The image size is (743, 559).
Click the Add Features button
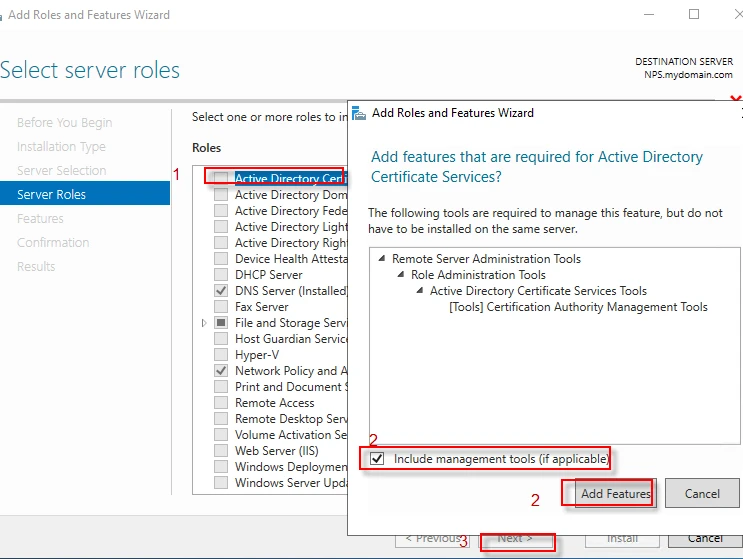(615, 493)
